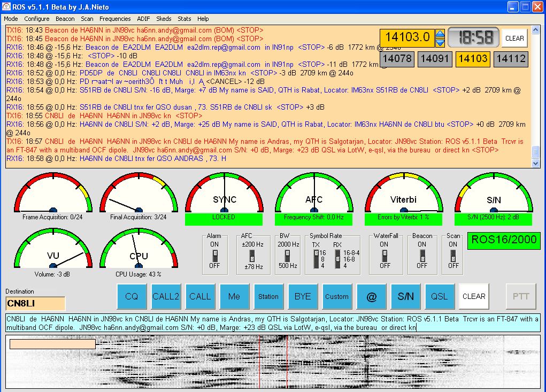Toggle the Beacon ON/OFF switch
The width and height of the screenshot is (546, 392).
[422, 256]
